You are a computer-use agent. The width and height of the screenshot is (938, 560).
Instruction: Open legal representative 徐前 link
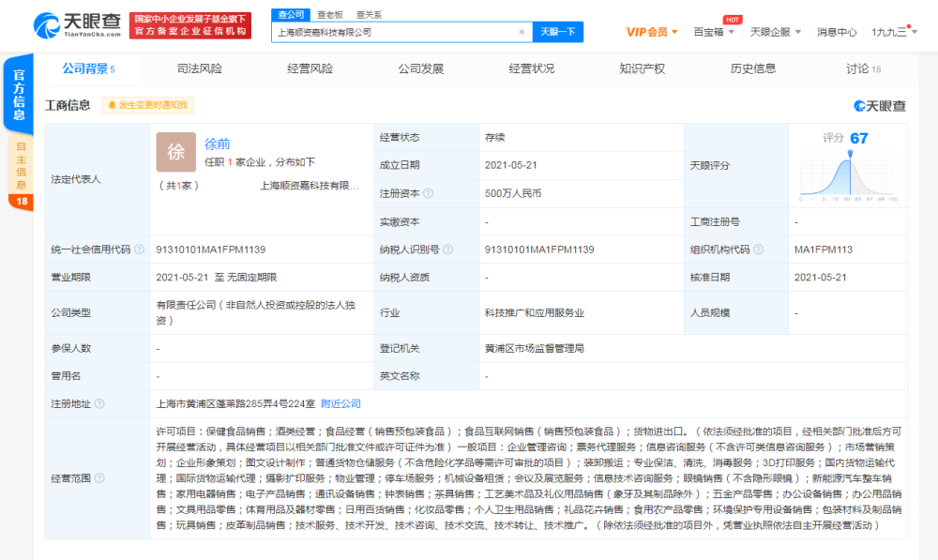click(x=218, y=144)
